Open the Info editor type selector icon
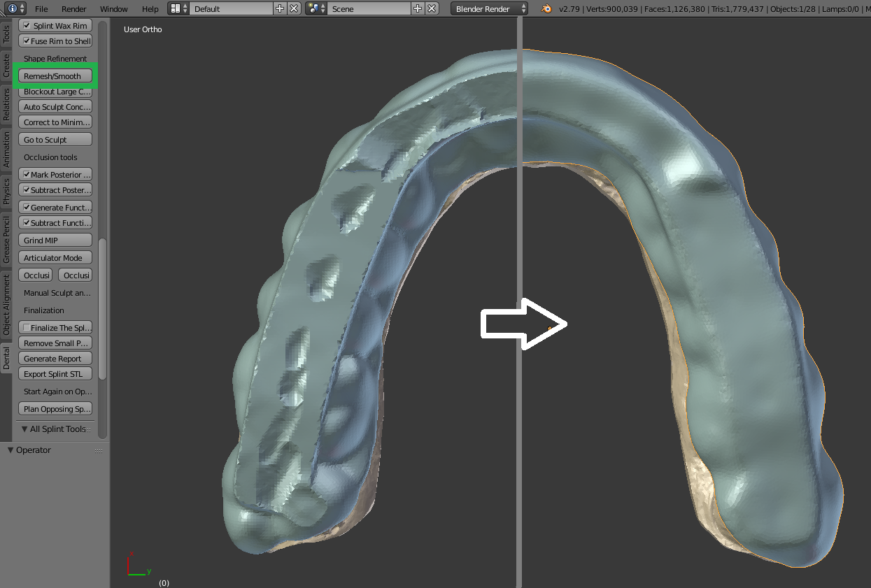 point(17,9)
